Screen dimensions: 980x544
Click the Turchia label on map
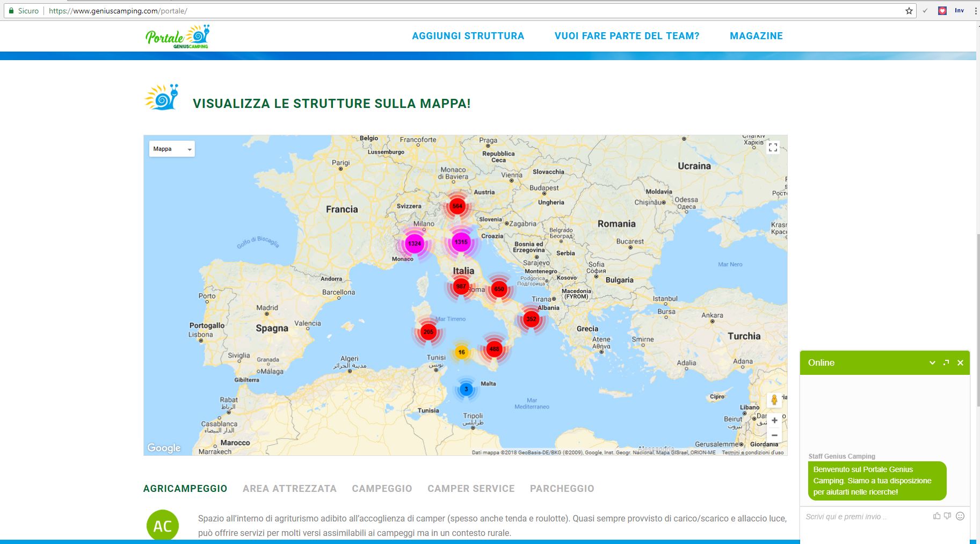point(744,336)
